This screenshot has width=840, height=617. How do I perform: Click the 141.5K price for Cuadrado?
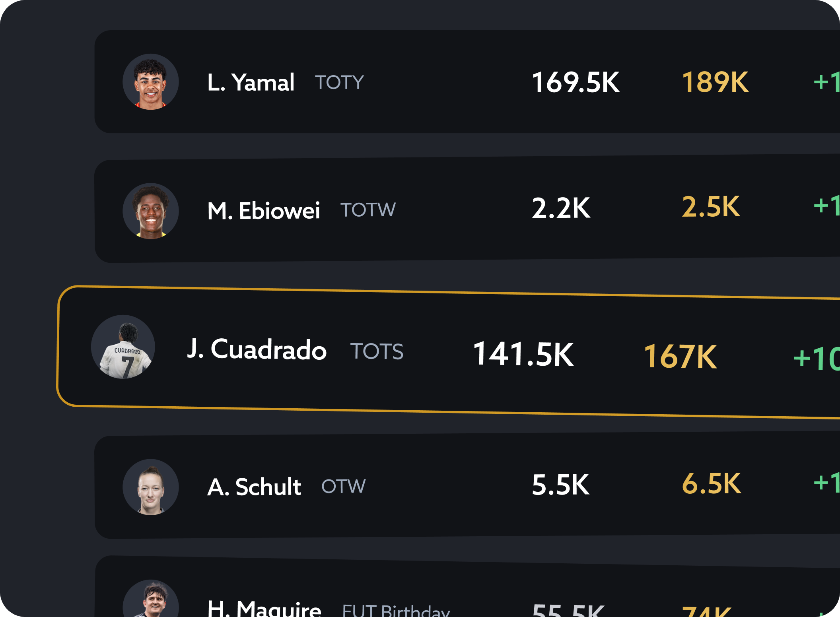pyautogui.click(x=523, y=354)
